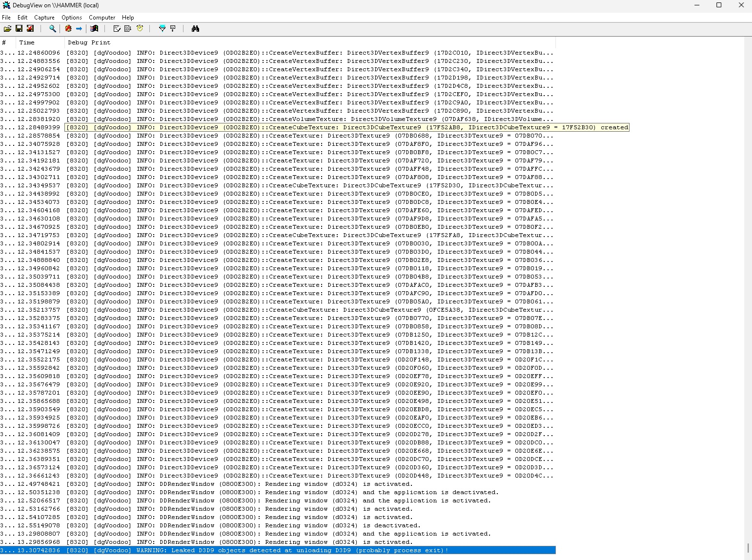Select the CreateCubeTexture row at 12.34719753

coord(278,235)
